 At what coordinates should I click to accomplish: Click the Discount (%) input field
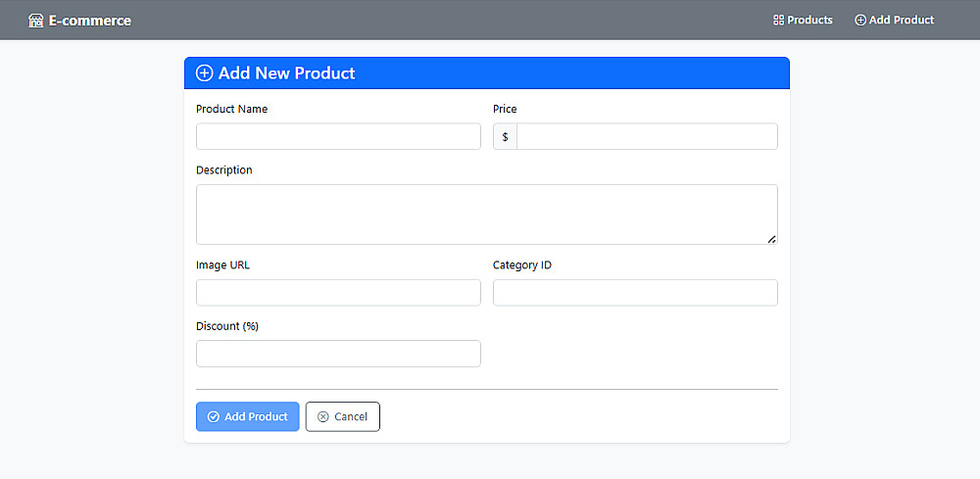(x=338, y=354)
